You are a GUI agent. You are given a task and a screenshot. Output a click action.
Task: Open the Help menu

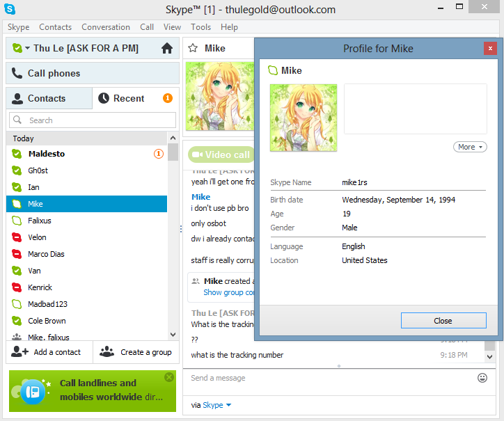click(229, 27)
